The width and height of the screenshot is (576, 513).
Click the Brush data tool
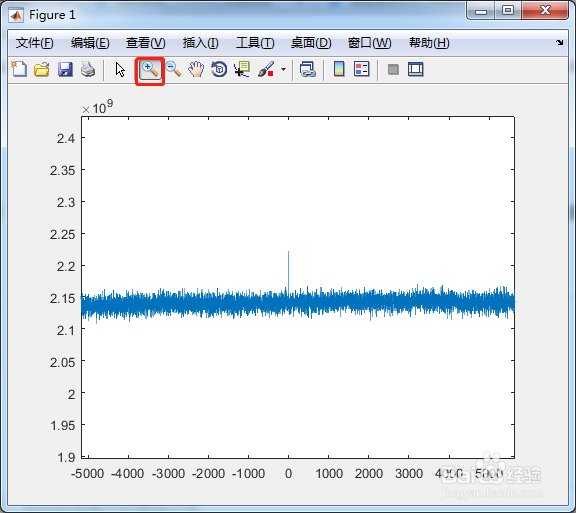266,69
